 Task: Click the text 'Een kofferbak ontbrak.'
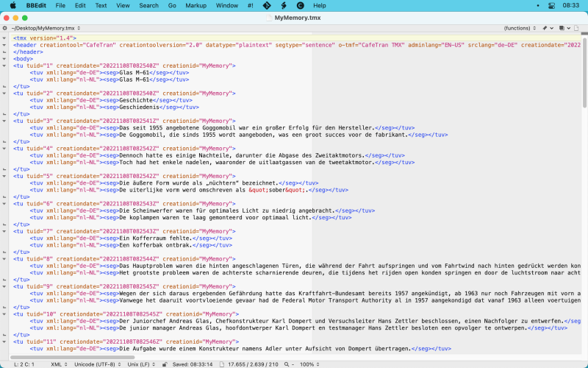pos(156,245)
